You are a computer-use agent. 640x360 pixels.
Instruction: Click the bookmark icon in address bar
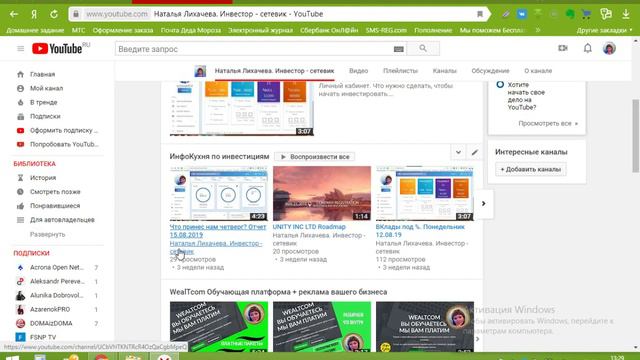[480, 14]
